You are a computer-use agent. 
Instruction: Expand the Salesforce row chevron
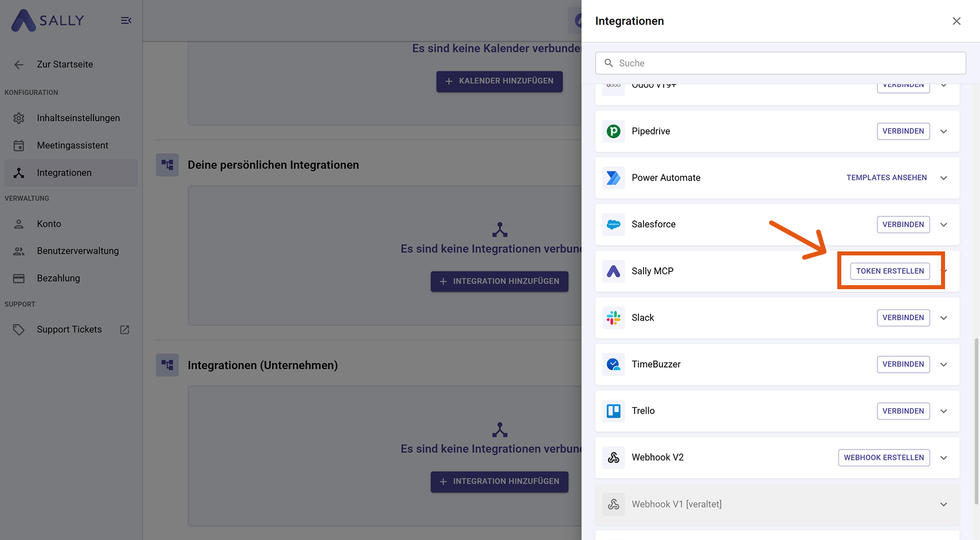[x=943, y=224]
